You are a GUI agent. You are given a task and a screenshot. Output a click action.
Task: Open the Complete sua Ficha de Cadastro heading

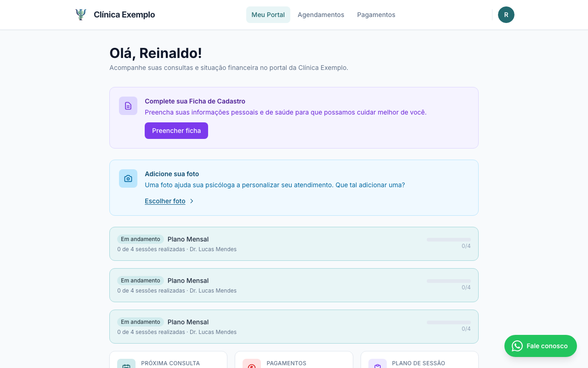pos(195,101)
